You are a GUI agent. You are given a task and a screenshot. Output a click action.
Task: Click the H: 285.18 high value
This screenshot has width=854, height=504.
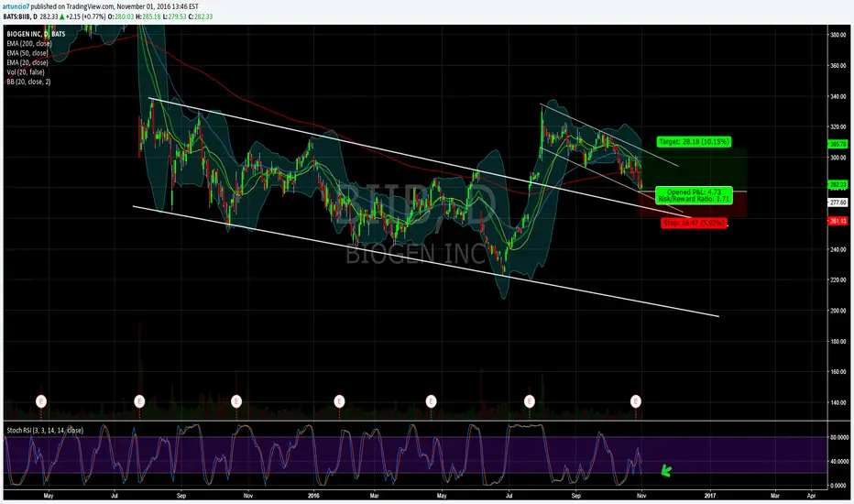(x=148, y=16)
